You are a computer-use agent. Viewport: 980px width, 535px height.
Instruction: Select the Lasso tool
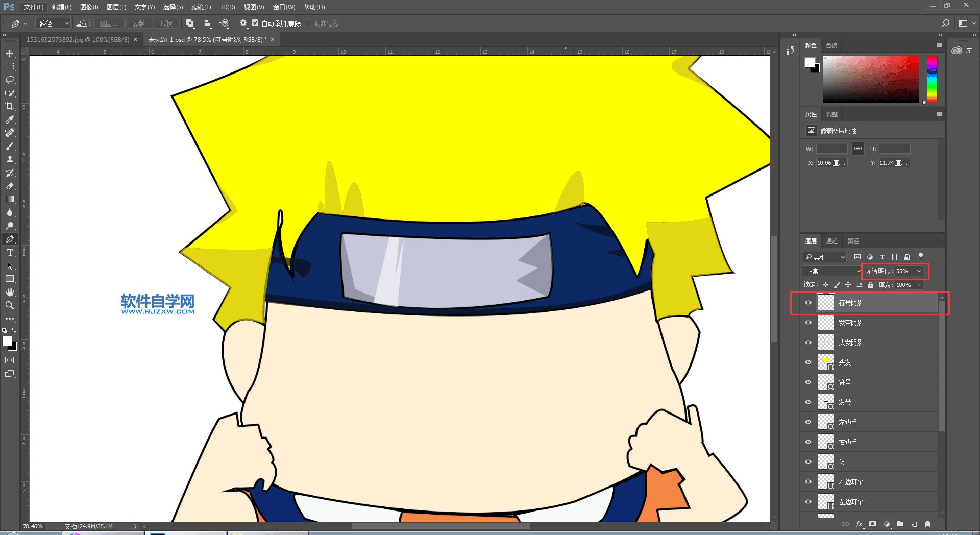pos(10,80)
